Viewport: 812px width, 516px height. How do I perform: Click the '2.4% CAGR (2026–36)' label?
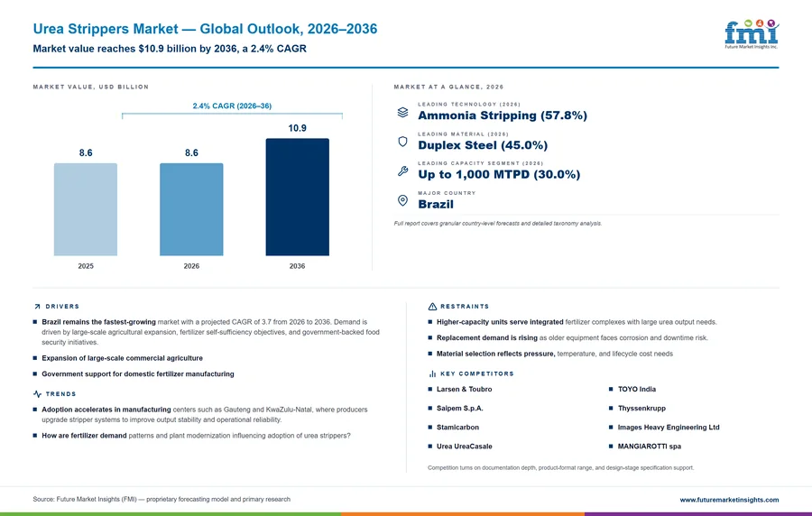232,106
